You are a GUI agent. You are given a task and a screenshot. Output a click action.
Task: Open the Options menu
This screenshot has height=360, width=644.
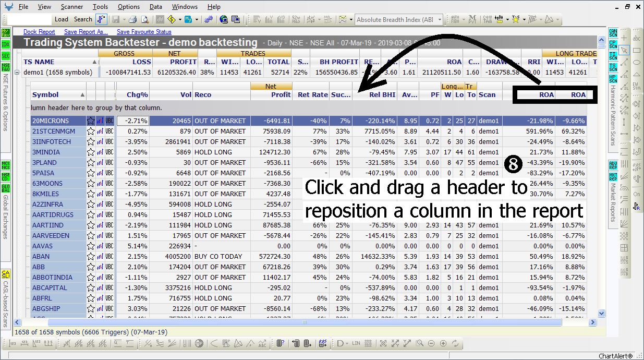point(128,7)
